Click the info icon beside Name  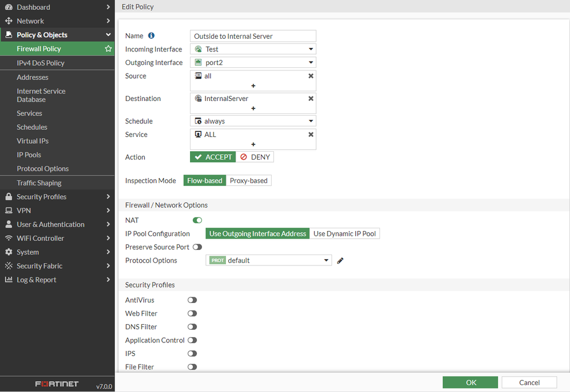click(x=151, y=35)
